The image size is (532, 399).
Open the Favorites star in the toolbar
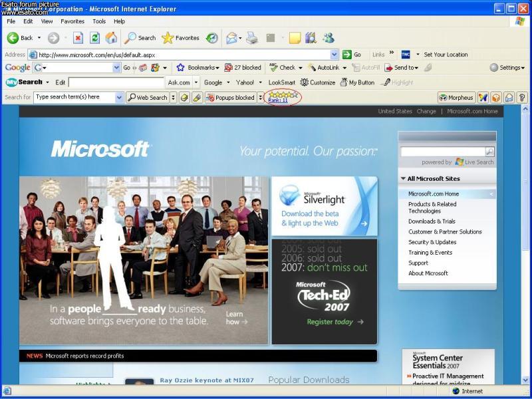click(180, 38)
